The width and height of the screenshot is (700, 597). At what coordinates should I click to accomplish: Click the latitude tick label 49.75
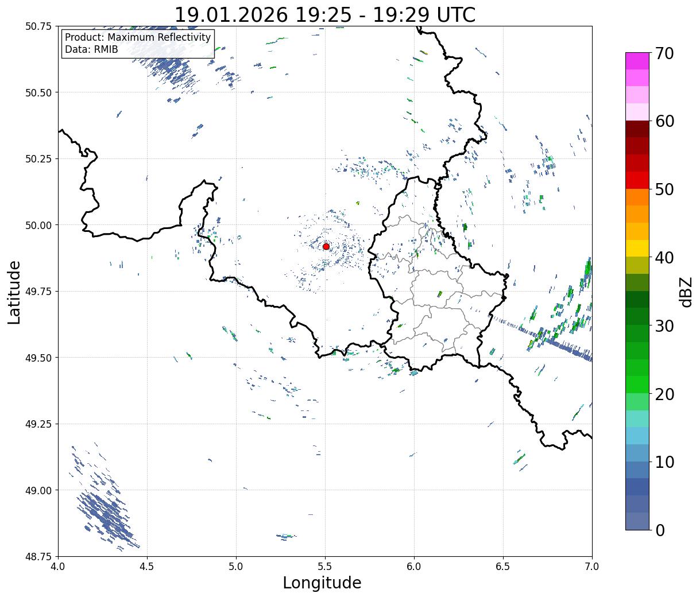[38, 292]
